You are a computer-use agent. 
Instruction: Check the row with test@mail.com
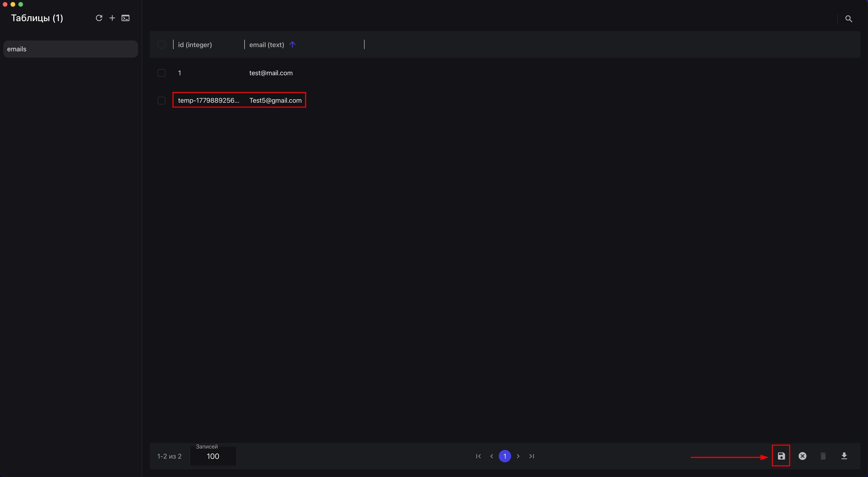click(x=161, y=73)
